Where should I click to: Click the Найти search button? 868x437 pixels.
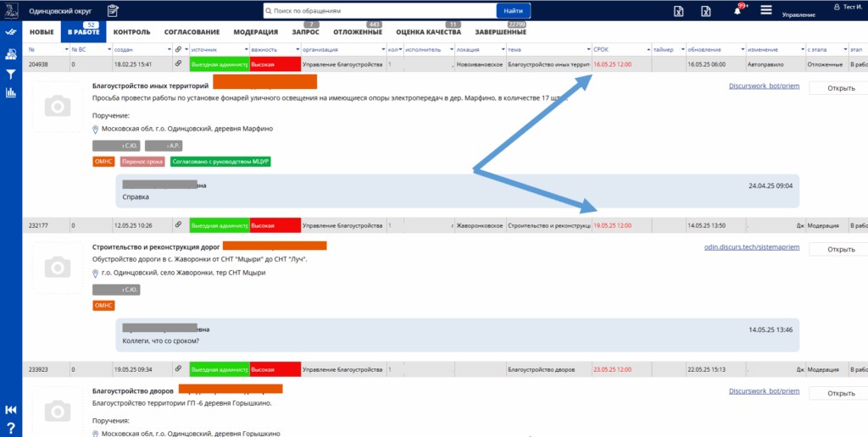coord(513,10)
